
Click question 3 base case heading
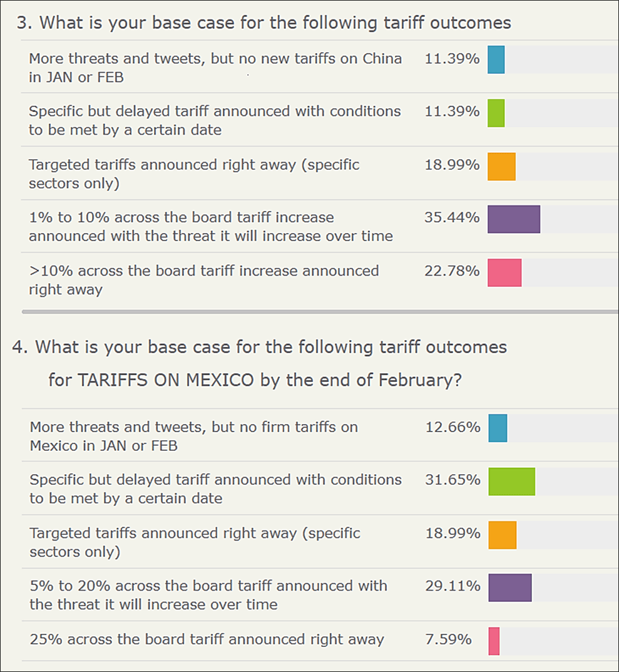tap(263, 23)
